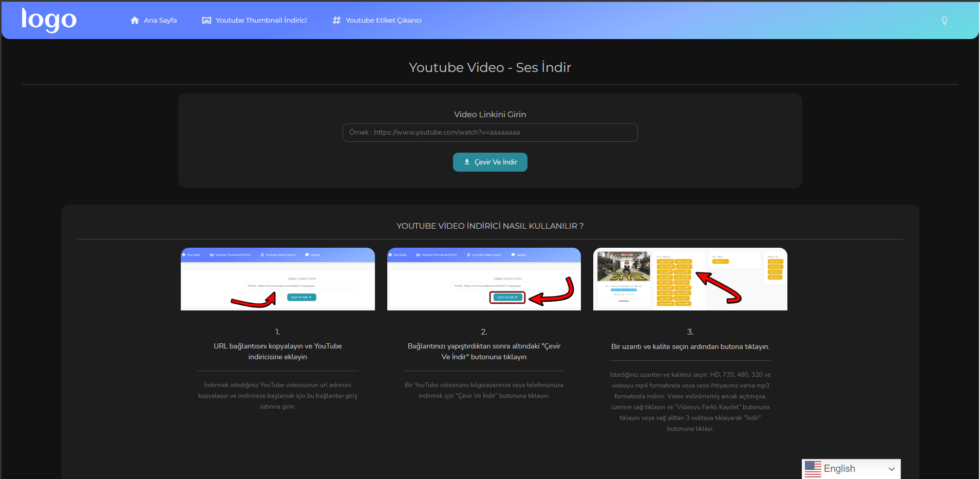Click the US flag language icon
Viewport: 980px width, 479px height.
click(x=813, y=469)
